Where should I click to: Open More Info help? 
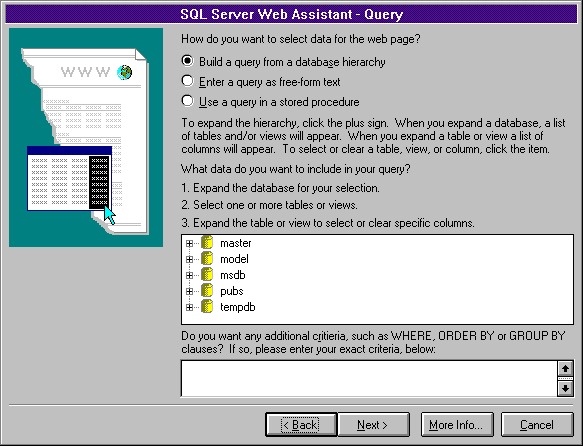[457, 424]
